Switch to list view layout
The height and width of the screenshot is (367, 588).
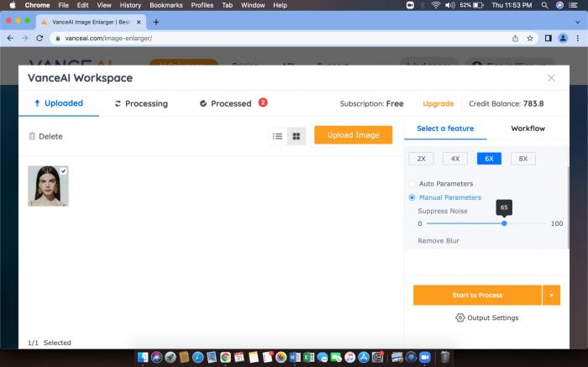[x=277, y=136]
